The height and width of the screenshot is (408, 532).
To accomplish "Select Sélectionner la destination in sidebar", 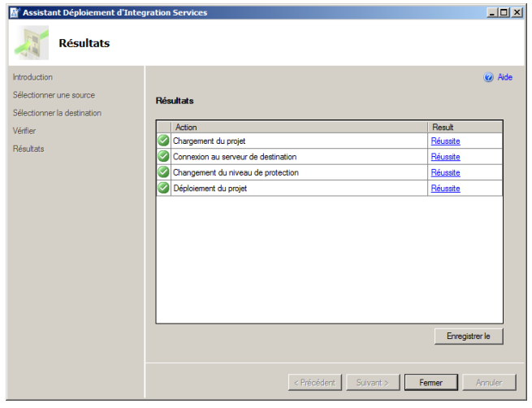I will 57,113.
